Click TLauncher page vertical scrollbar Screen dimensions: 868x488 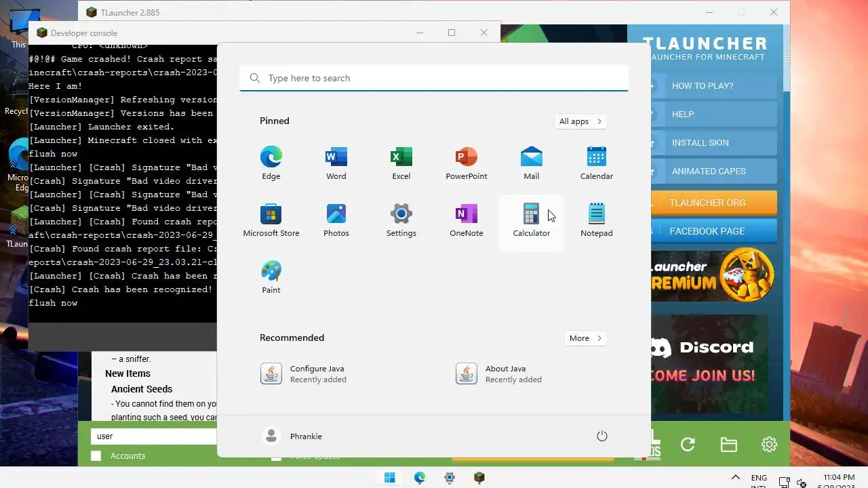click(786, 58)
